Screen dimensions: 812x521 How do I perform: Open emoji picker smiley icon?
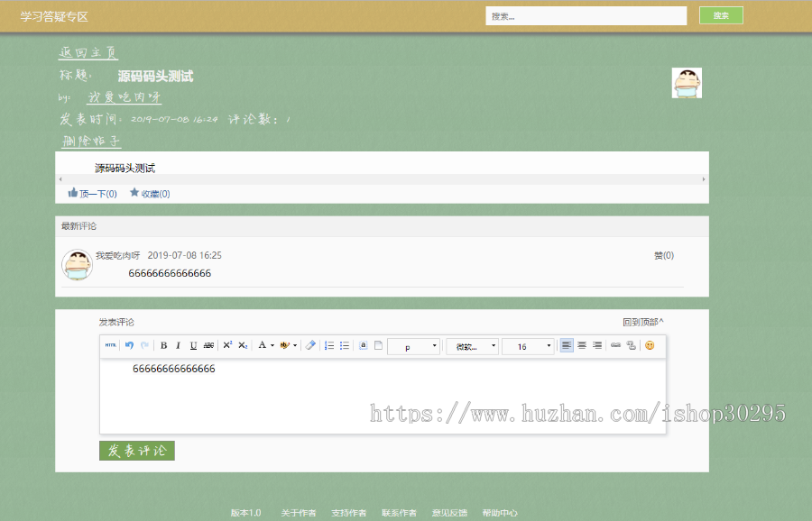650,345
